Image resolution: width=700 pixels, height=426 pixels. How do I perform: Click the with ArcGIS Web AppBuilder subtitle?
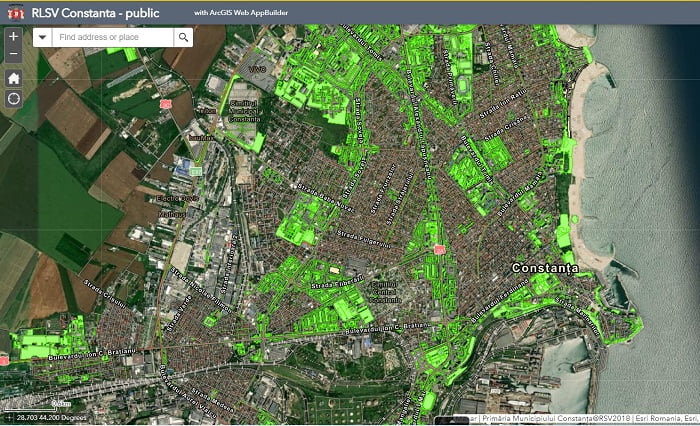click(x=241, y=13)
